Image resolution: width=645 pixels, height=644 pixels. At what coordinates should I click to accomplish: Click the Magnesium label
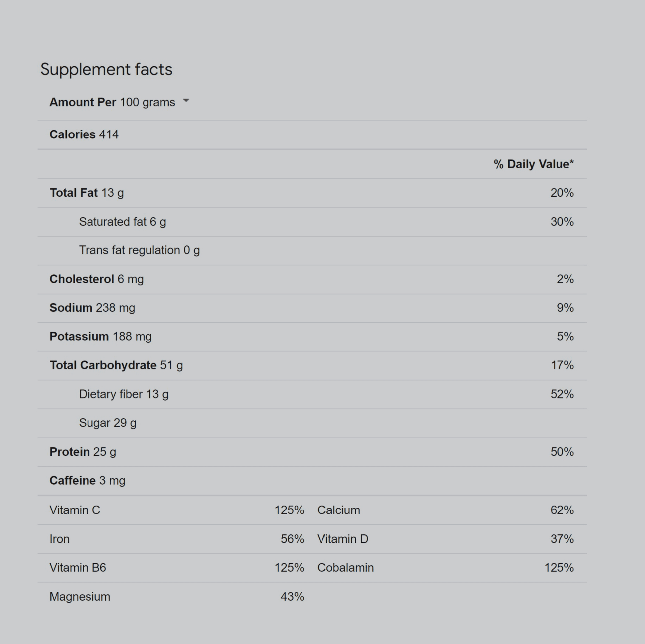(x=80, y=597)
